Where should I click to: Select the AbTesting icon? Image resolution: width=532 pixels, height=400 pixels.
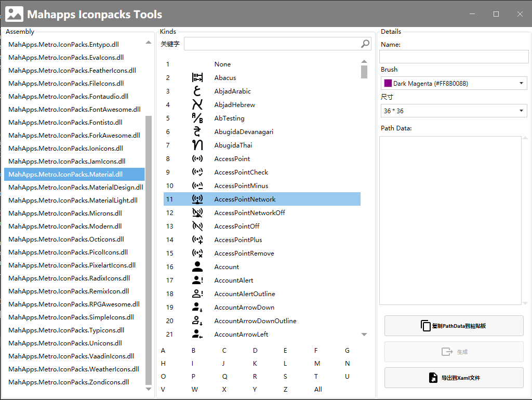pos(231,118)
